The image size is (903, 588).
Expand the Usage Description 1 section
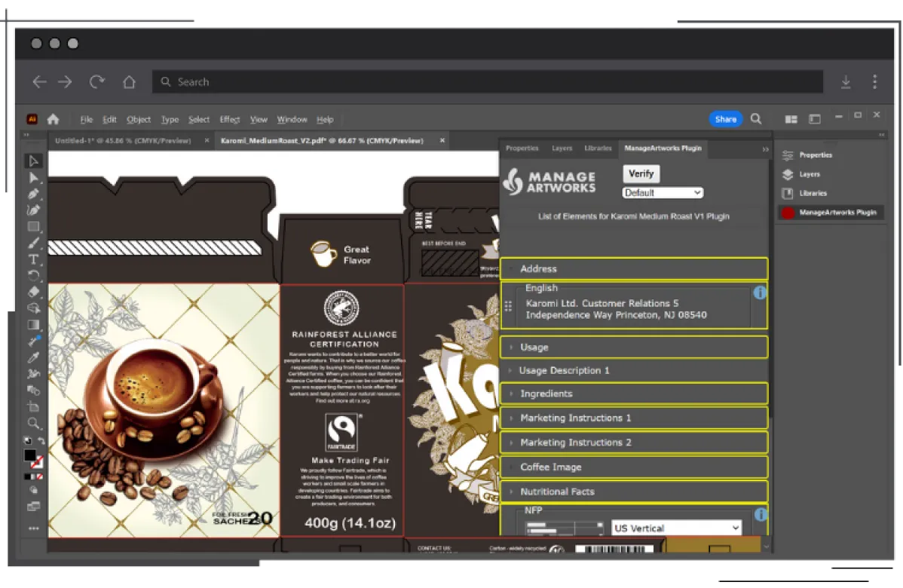pos(634,370)
